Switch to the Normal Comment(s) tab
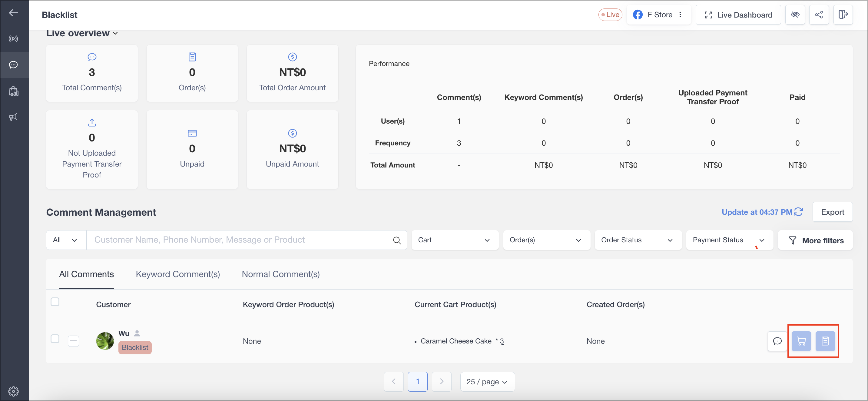Viewport: 868px width, 401px height. pyautogui.click(x=281, y=274)
